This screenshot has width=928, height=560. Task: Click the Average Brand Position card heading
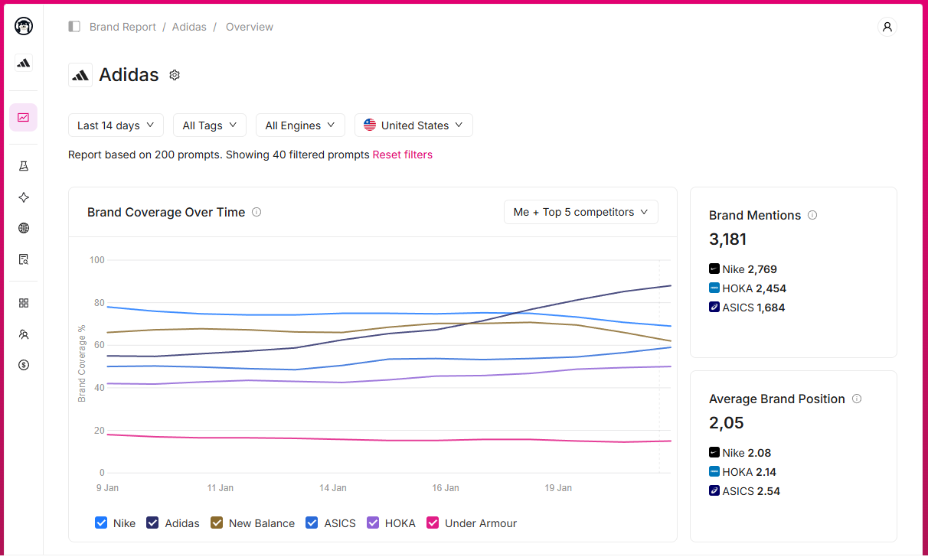pyautogui.click(x=777, y=399)
